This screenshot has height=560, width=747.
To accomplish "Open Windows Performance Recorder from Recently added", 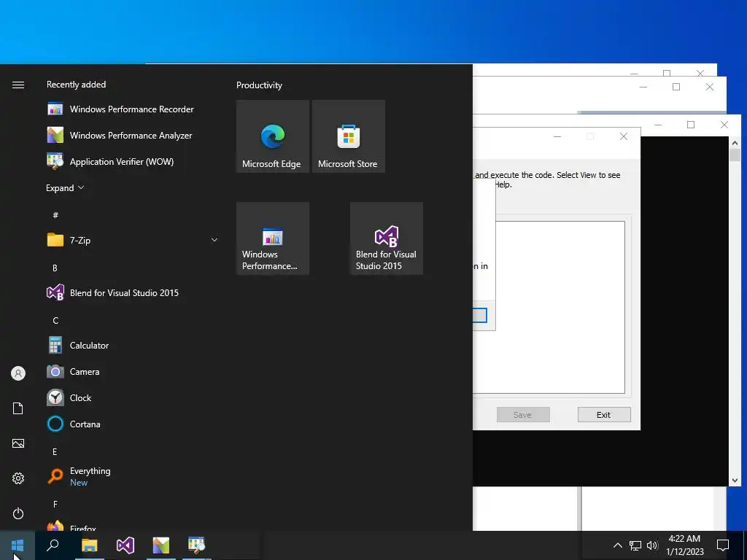I will pyautogui.click(x=132, y=109).
